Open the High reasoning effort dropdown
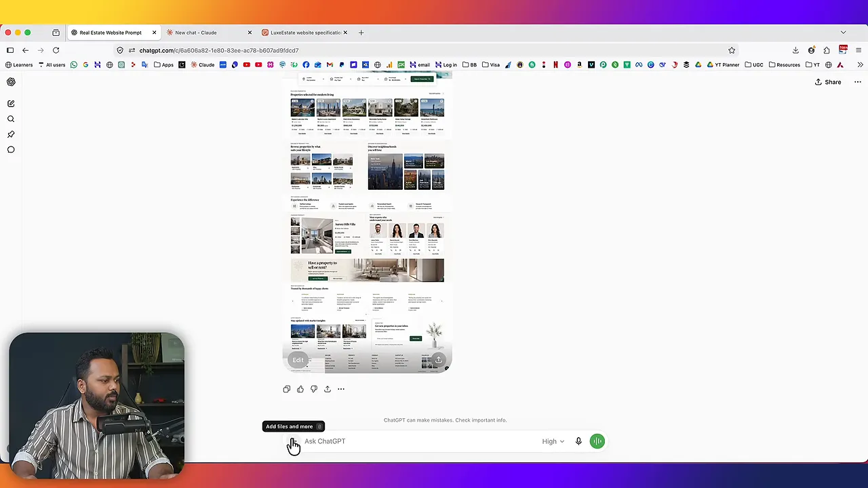 553,441
